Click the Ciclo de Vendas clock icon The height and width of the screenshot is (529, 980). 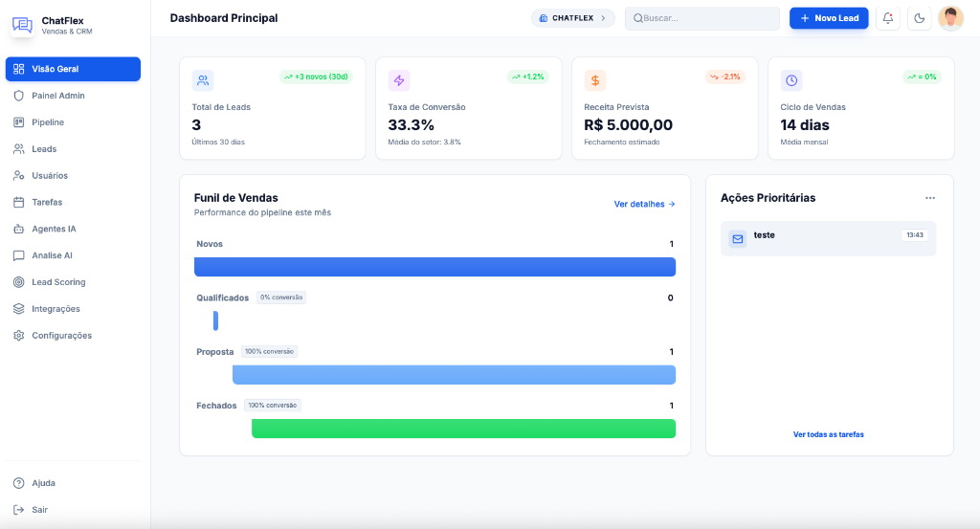coord(791,80)
